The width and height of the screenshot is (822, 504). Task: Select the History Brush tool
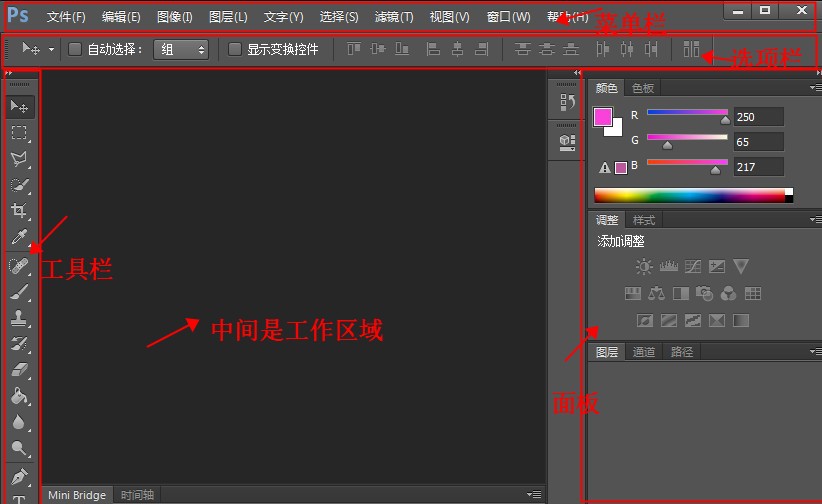(x=19, y=344)
